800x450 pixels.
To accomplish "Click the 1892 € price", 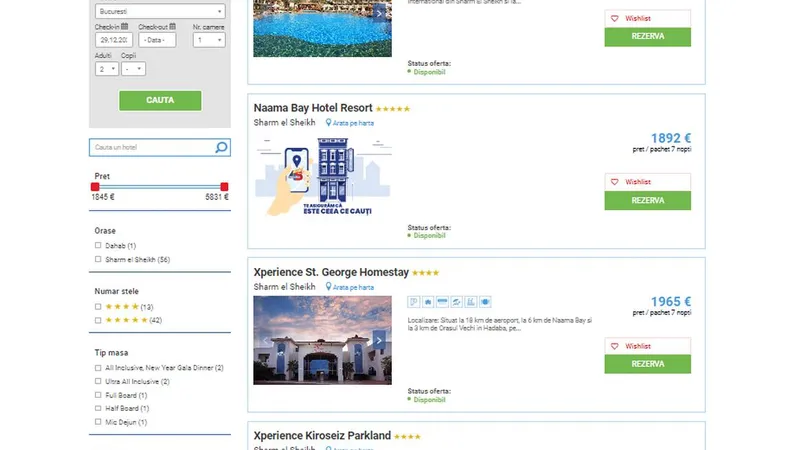I will pyautogui.click(x=671, y=138).
